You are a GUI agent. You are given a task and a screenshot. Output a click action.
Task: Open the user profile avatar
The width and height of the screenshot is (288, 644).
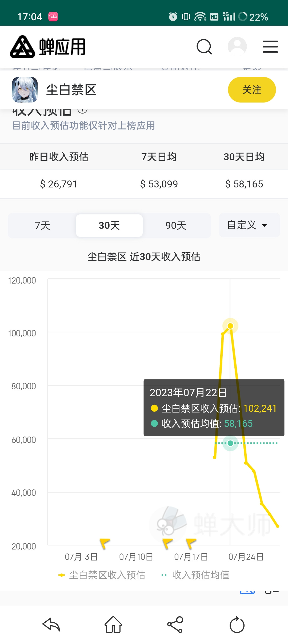(x=237, y=47)
